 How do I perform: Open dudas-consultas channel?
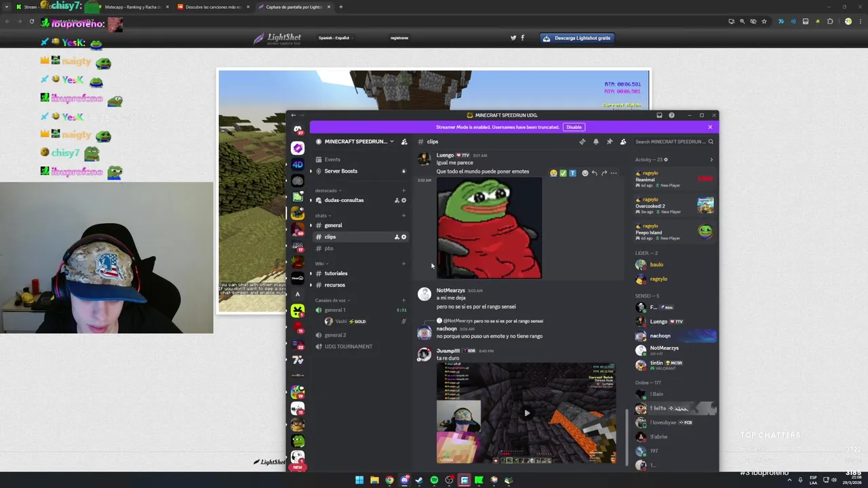coord(360,200)
